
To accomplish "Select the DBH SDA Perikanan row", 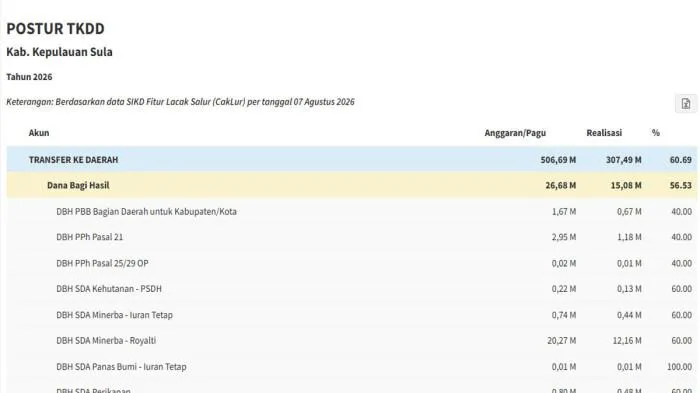I will 352,387.
